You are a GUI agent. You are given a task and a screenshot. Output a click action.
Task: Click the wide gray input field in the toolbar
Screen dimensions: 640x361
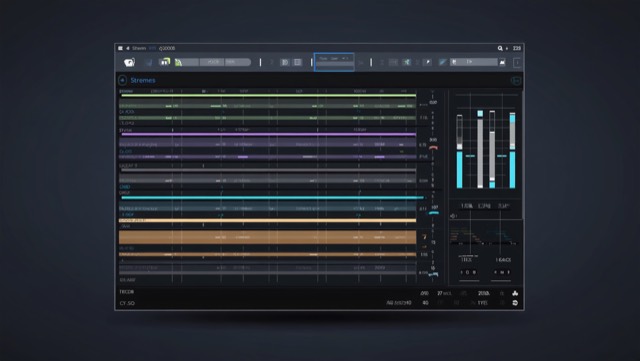tap(473, 62)
